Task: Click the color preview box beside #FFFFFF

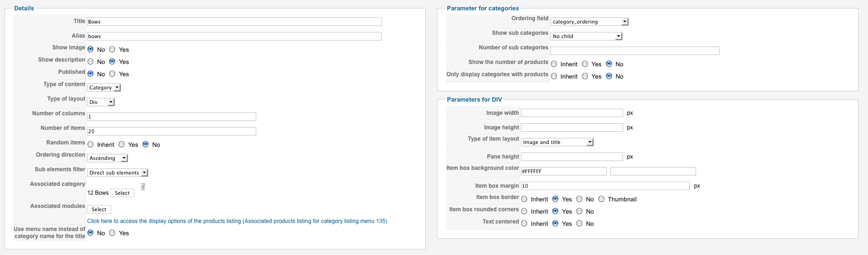Action: (x=653, y=171)
